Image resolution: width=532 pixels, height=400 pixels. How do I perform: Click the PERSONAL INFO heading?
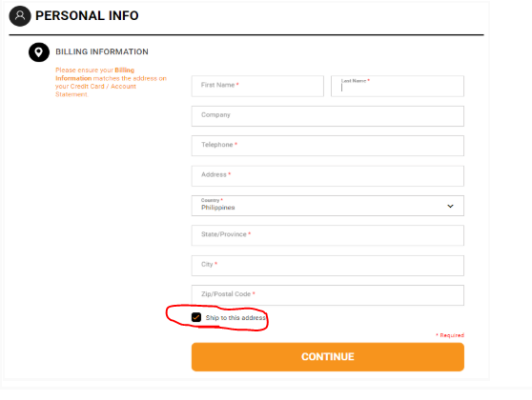(x=87, y=16)
